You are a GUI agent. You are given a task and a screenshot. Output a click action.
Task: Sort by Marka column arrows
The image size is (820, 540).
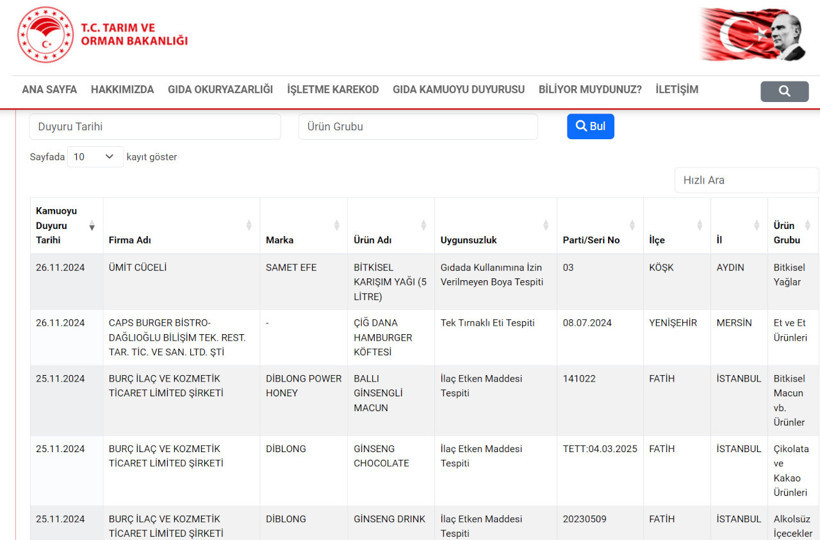337,225
